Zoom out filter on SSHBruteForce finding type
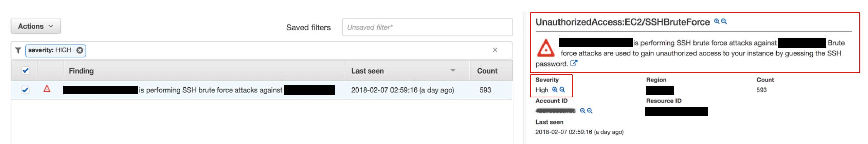This screenshot has height=144, width=868. click(724, 21)
